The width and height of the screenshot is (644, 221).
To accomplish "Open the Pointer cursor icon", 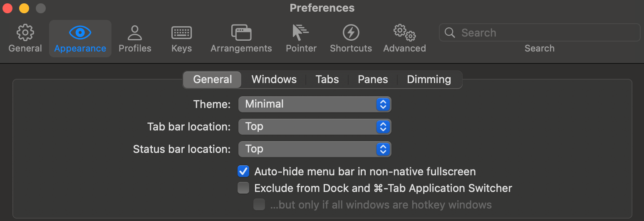I will pyautogui.click(x=301, y=32).
